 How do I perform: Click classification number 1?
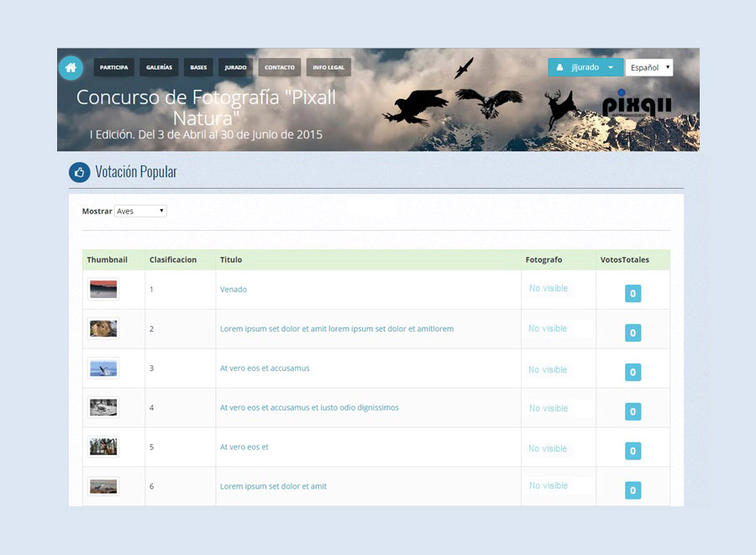(151, 290)
